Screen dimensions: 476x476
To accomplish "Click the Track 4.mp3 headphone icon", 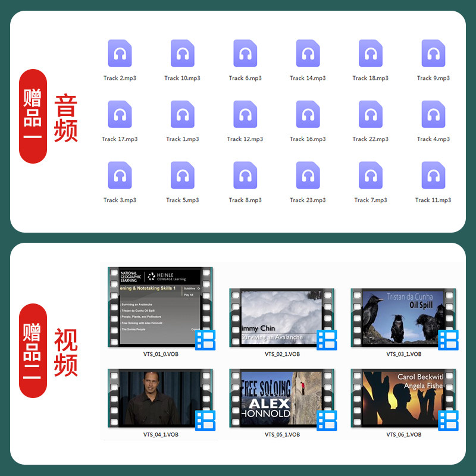I will pyautogui.click(x=434, y=114).
